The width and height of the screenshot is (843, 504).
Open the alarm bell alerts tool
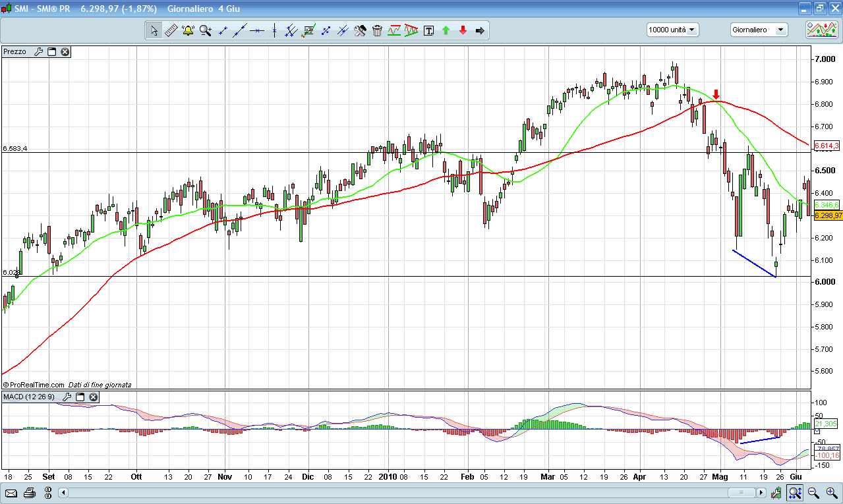[x=188, y=30]
